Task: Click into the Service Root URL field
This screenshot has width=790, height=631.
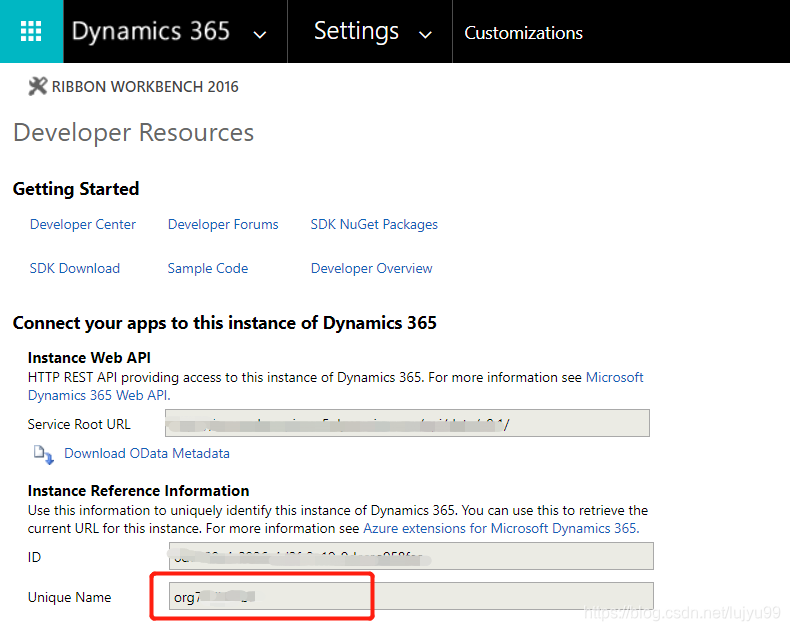Action: (407, 423)
